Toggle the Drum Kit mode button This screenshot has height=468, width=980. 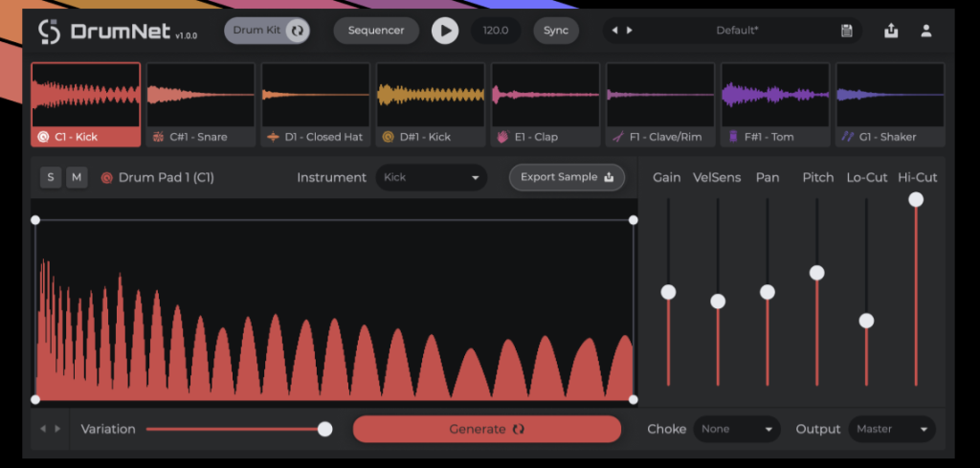(268, 30)
